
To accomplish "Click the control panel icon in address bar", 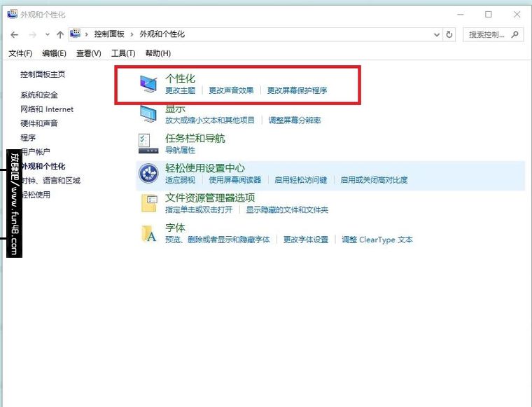I will 75,34.
